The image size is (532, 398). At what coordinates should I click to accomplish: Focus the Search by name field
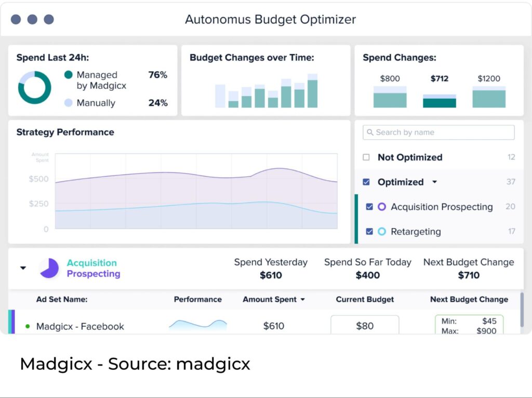click(x=438, y=132)
